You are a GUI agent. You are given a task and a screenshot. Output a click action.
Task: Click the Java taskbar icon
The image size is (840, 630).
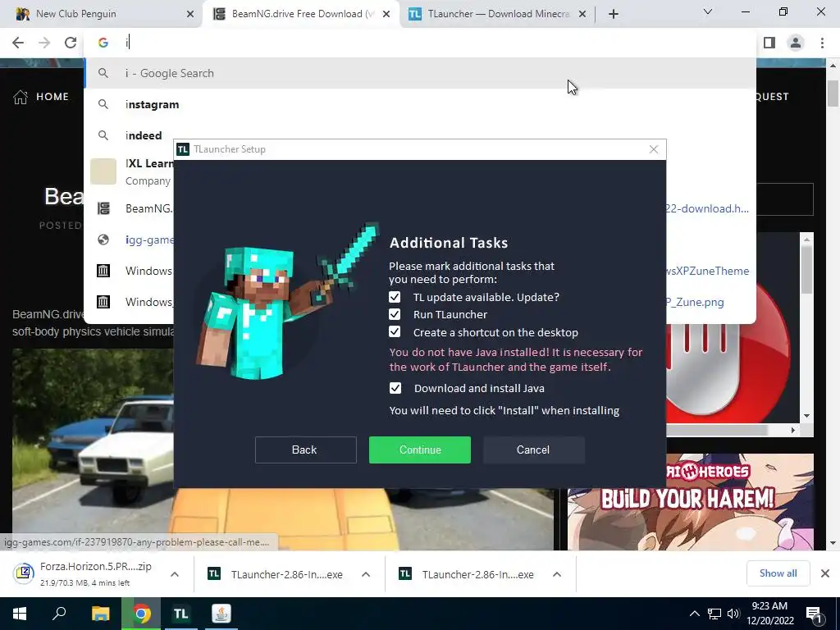tap(221, 614)
